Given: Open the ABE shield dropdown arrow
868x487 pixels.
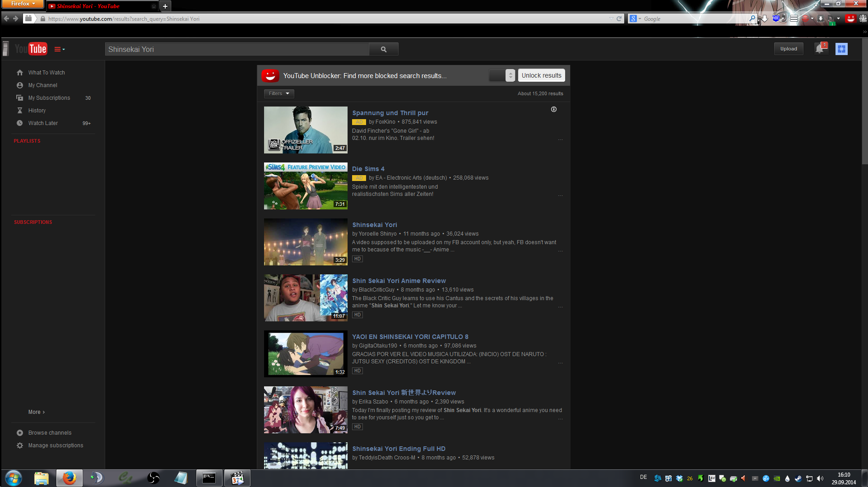Looking at the screenshot, I should tap(783, 19).
